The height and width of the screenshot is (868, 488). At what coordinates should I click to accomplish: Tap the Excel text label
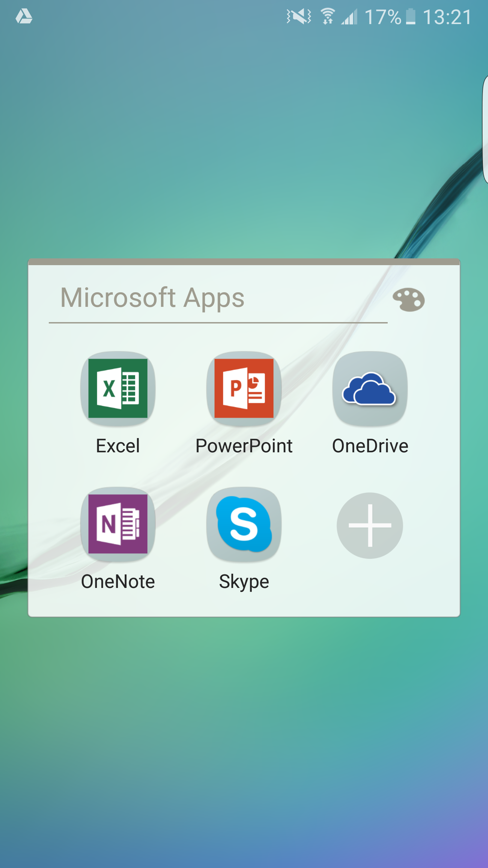[118, 446]
